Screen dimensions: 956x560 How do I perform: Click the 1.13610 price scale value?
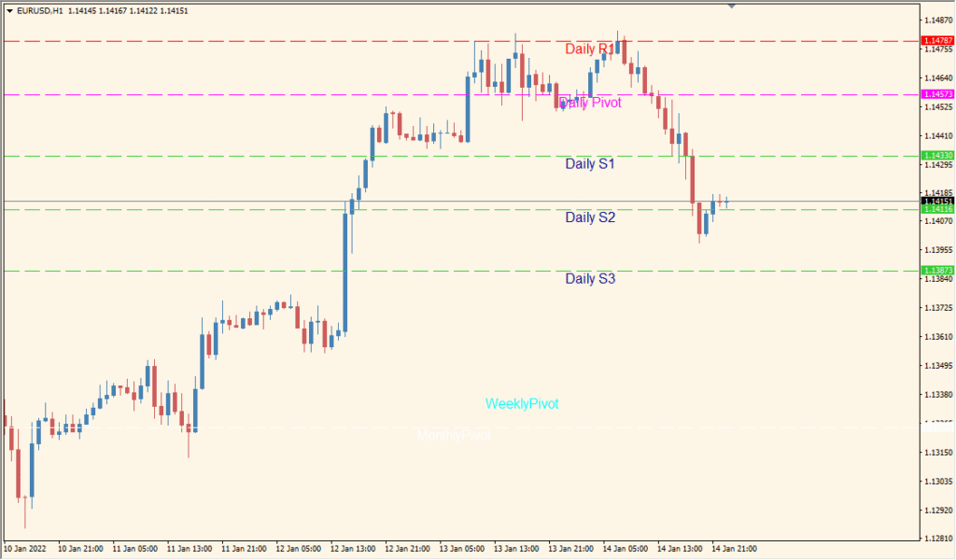938,336
